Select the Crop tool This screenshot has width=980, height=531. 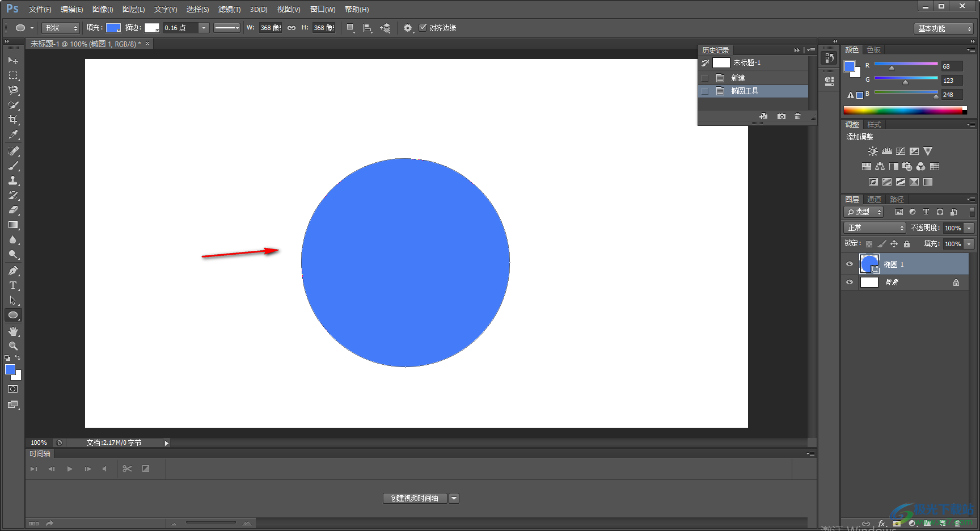click(x=13, y=120)
